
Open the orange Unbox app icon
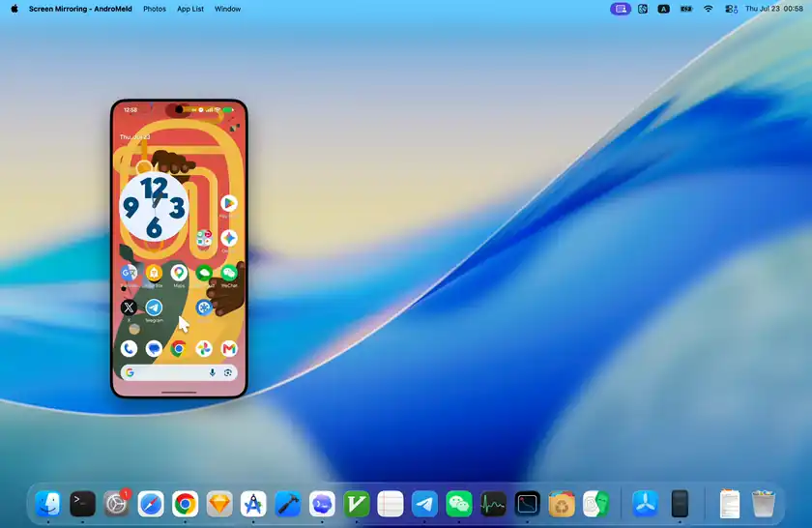[x=154, y=273]
